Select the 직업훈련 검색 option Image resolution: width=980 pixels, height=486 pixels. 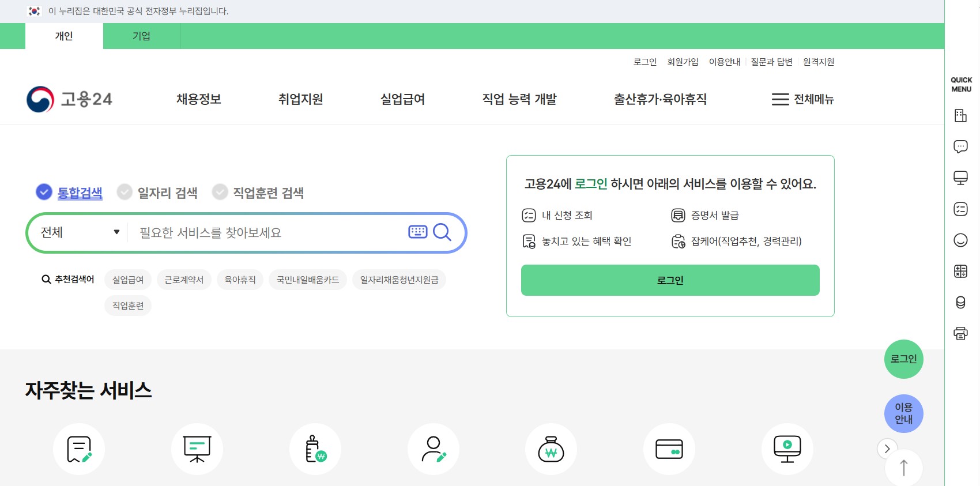click(x=258, y=193)
